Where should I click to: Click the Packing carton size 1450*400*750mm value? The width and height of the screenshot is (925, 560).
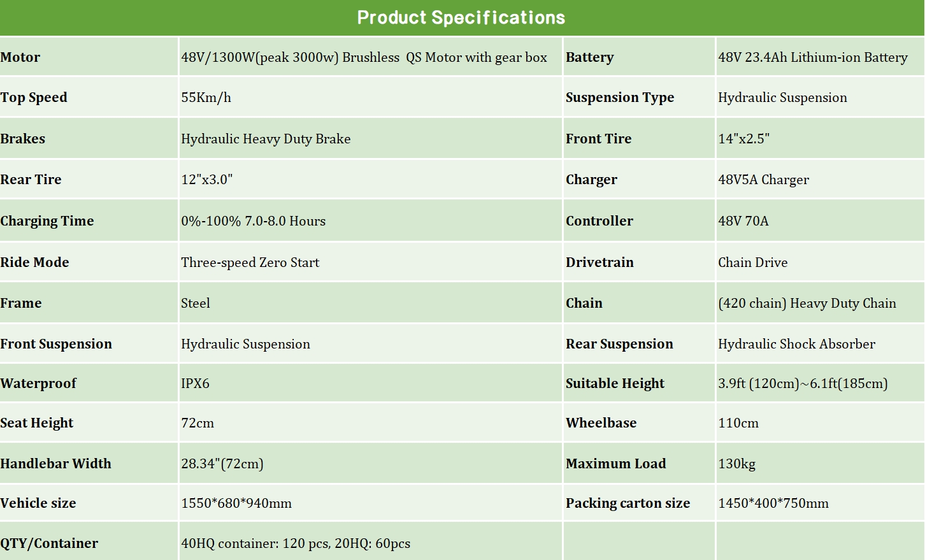click(x=773, y=503)
